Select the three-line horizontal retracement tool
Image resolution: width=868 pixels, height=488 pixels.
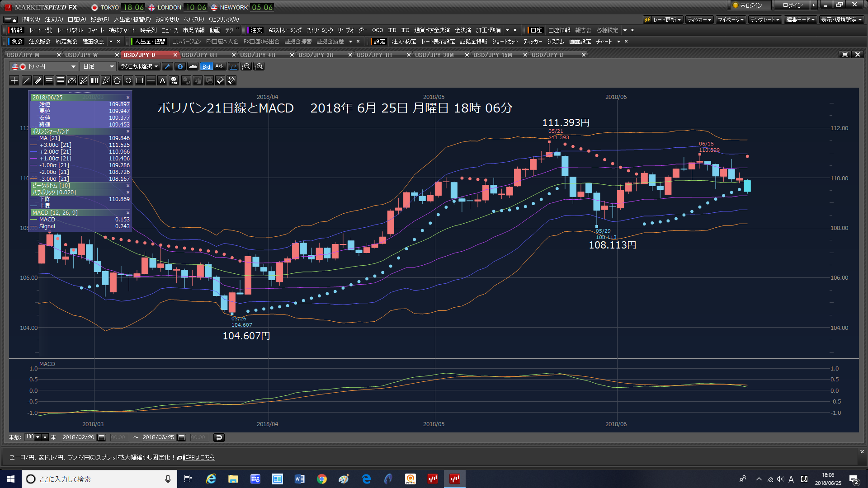pyautogui.click(x=49, y=80)
